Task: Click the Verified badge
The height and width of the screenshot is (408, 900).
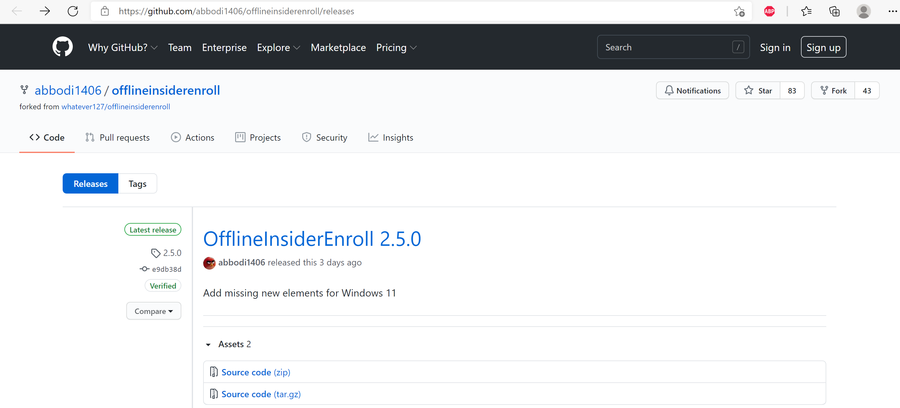Action: pyautogui.click(x=163, y=286)
